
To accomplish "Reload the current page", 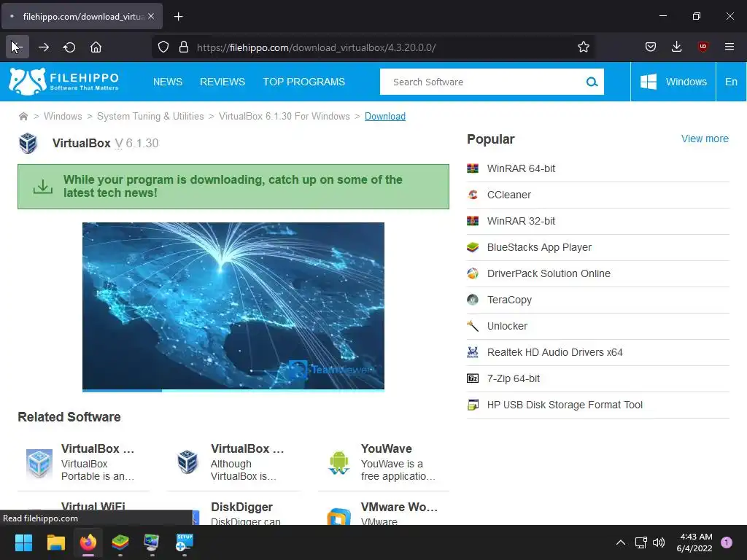I will coord(69,47).
